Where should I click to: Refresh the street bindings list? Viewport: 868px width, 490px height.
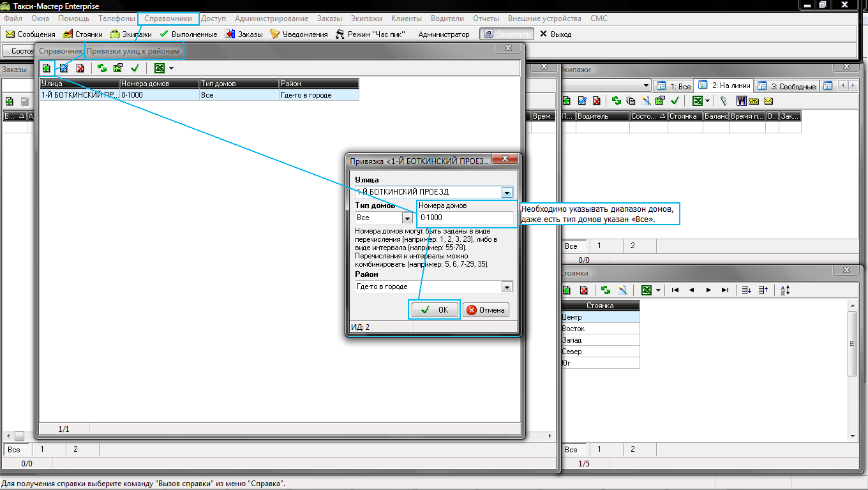point(102,68)
